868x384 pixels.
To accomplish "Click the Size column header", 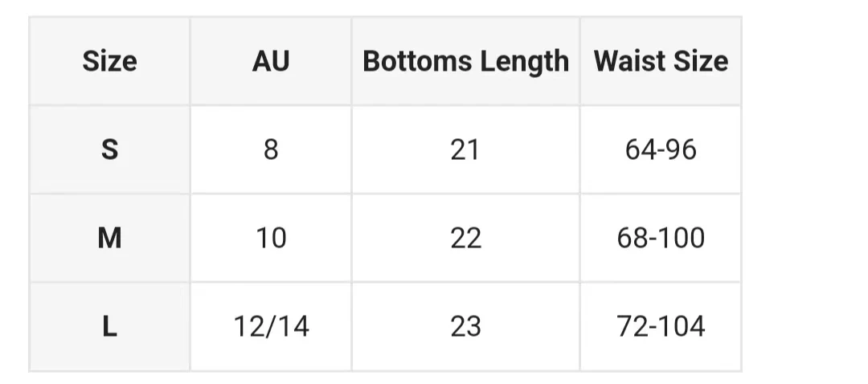I will (109, 61).
